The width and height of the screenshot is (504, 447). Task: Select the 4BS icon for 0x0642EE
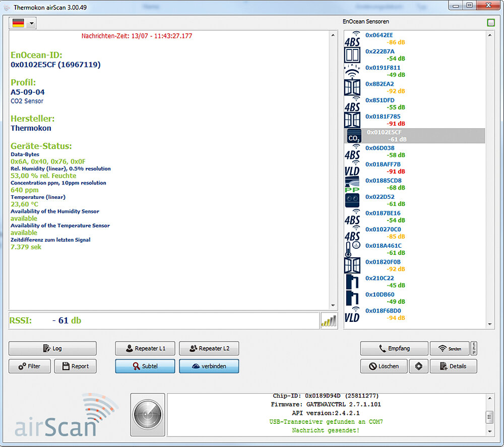click(352, 38)
